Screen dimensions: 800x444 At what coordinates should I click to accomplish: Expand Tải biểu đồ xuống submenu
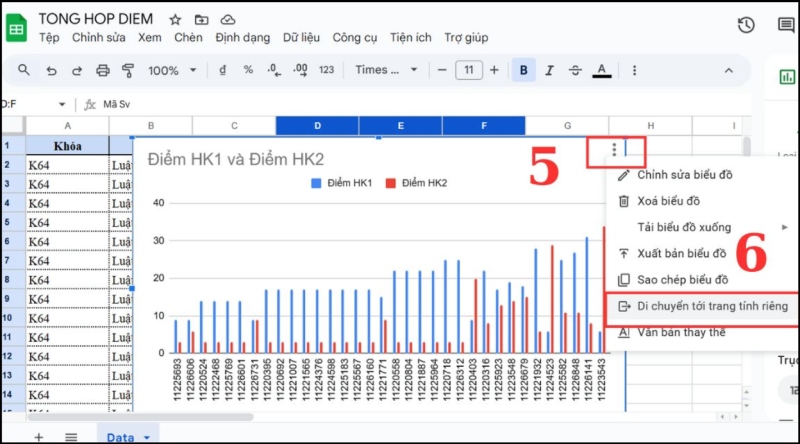click(703, 227)
